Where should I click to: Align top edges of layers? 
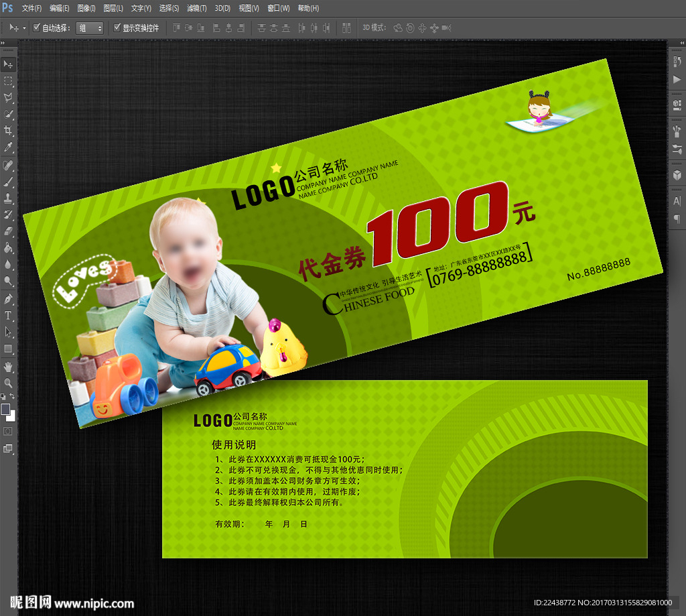tap(176, 28)
